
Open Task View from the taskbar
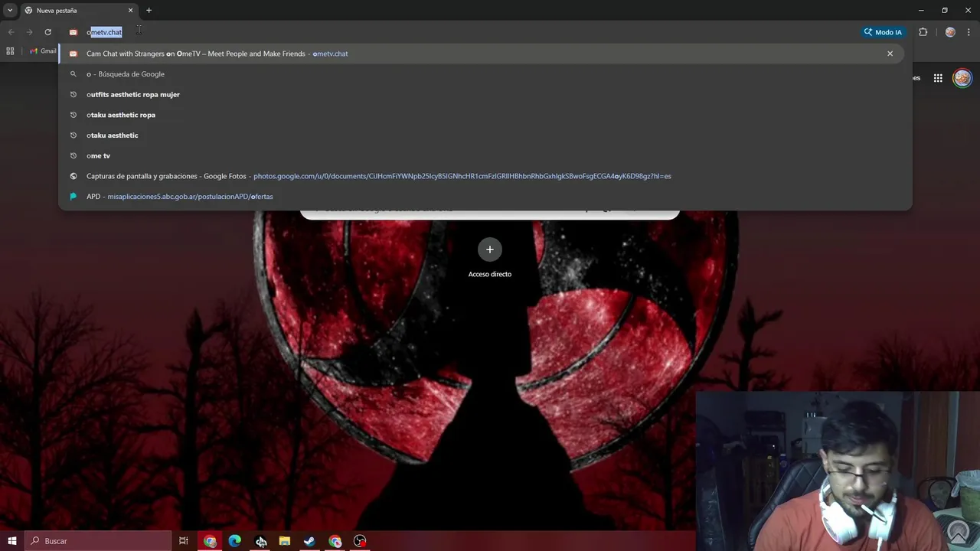click(x=184, y=541)
